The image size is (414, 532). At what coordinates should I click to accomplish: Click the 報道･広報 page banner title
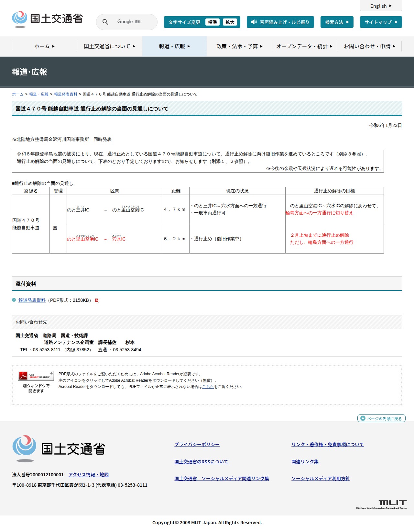coord(29,72)
